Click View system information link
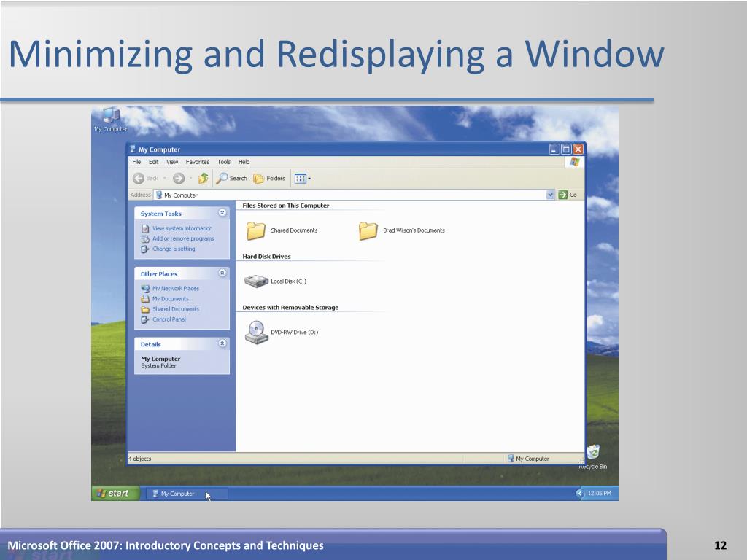The height and width of the screenshot is (560, 747). click(x=182, y=228)
